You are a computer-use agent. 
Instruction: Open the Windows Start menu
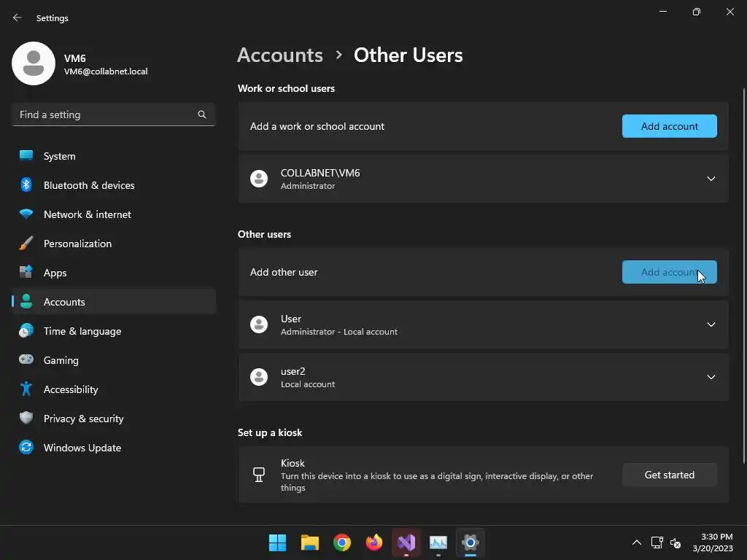point(277,542)
